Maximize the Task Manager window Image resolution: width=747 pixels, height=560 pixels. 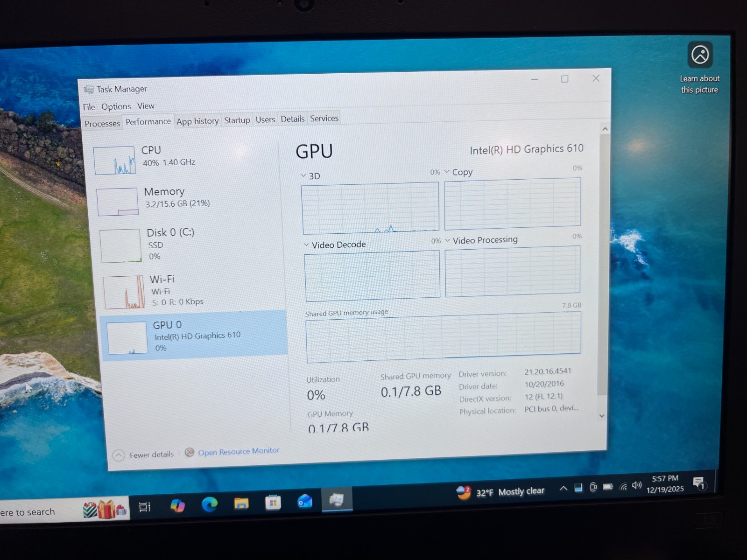pos(565,79)
